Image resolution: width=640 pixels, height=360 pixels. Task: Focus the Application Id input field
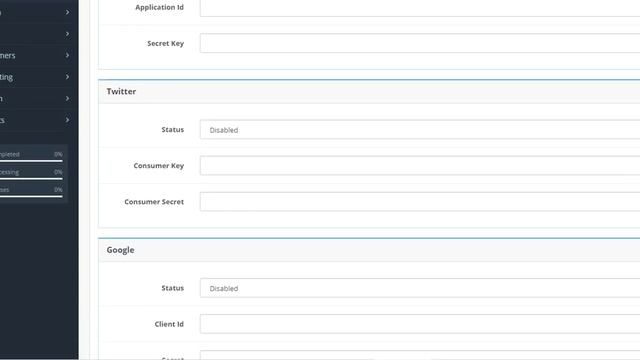tap(420, 8)
